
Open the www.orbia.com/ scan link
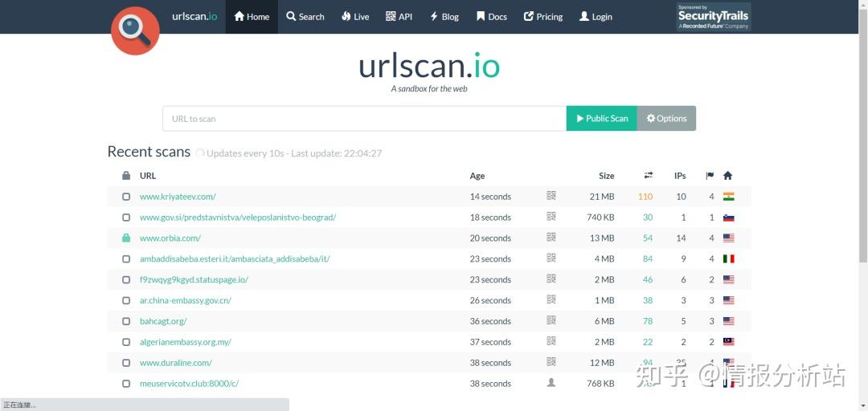[x=170, y=238]
